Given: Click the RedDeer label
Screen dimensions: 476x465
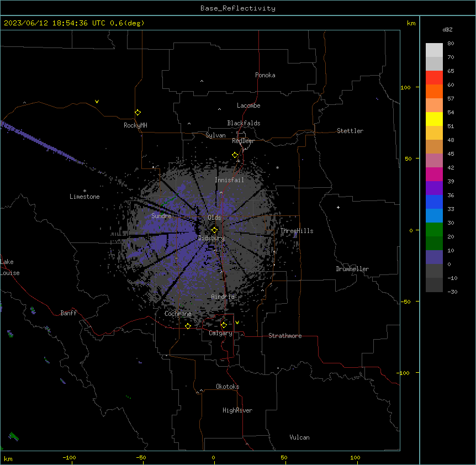Looking at the screenshot, I should [x=243, y=141].
